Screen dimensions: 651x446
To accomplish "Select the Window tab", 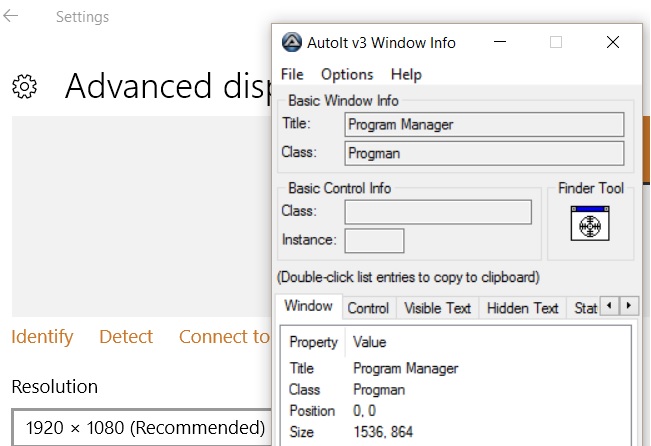I will [308, 306].
